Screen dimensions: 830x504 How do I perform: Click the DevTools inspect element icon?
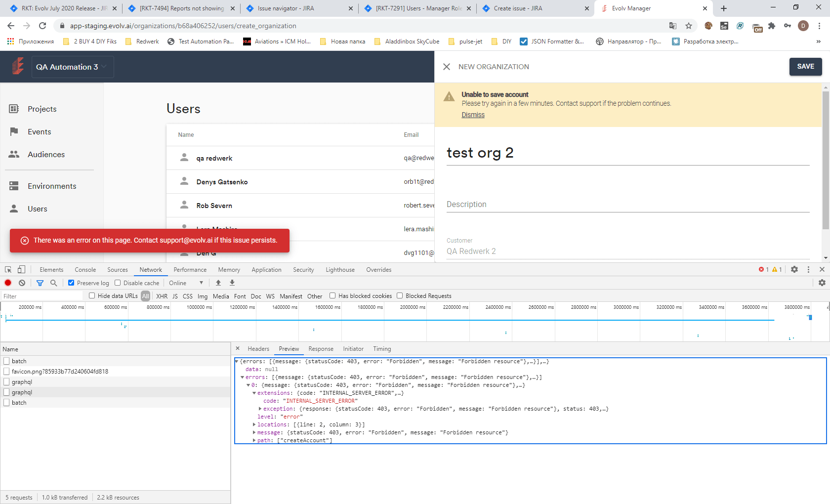pos(8,269)
